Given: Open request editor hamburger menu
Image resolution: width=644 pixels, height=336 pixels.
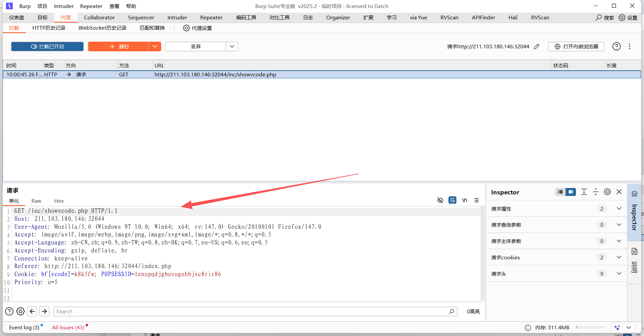Looking at the screenshot, I should coord(476,200).
